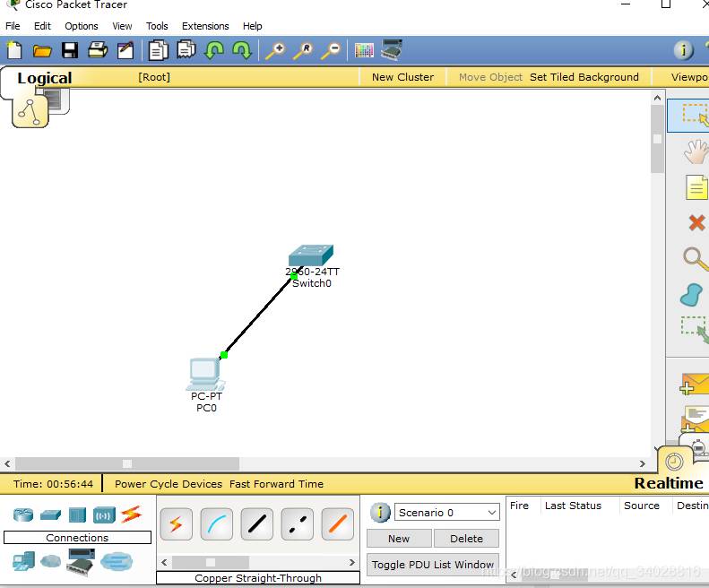Select the Wireless Devices category
This screenshot has height=588, width=709.
pos(104,515)
